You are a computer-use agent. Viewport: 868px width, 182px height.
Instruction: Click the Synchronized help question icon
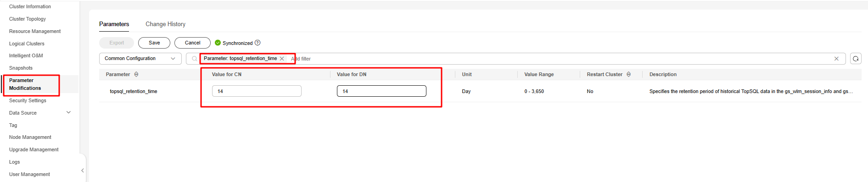pyautogui.click(x=258, y=43)
